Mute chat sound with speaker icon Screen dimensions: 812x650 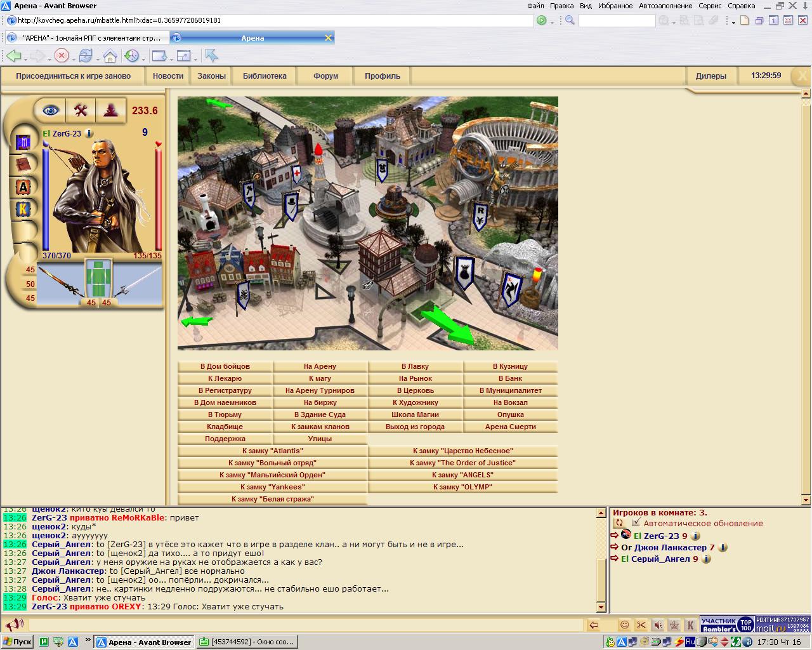[658, 625]
